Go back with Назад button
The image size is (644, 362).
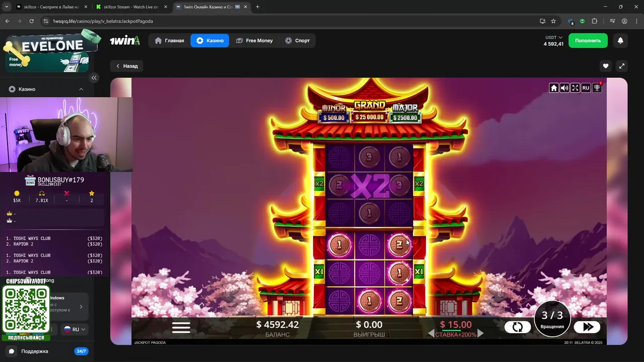click(127, 66)
